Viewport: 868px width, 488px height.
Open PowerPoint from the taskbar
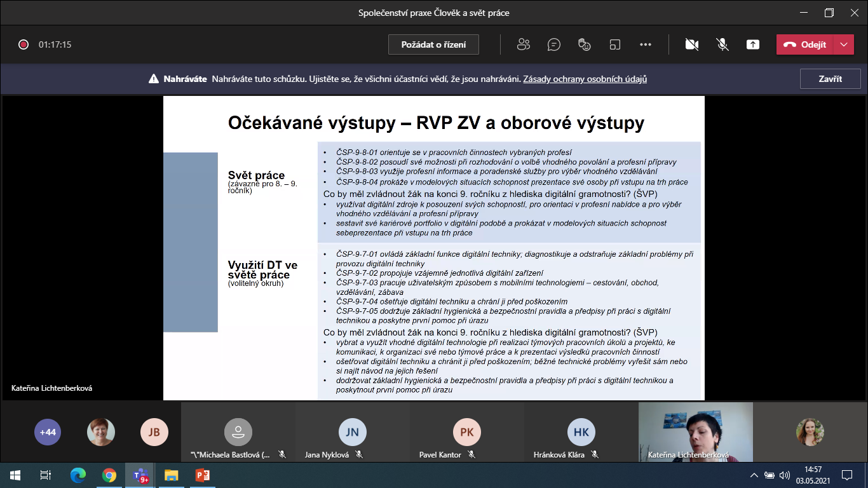(x=202, y=475)
